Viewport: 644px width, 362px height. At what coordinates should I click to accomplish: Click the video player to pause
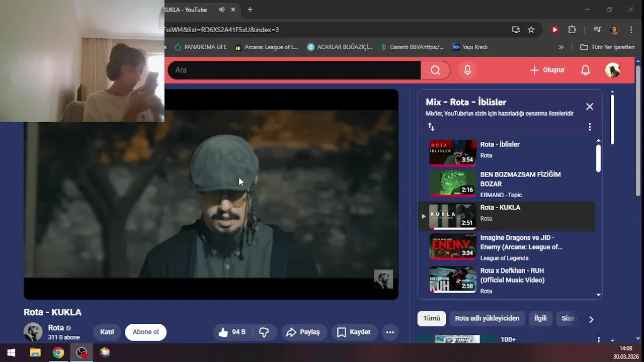[x=211, y=194]
